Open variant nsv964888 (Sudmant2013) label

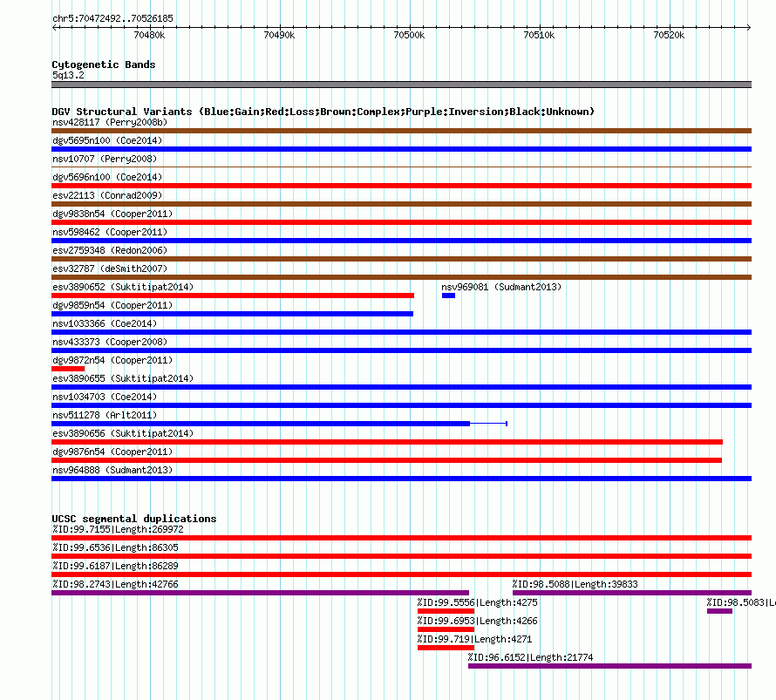pos(112,470)
